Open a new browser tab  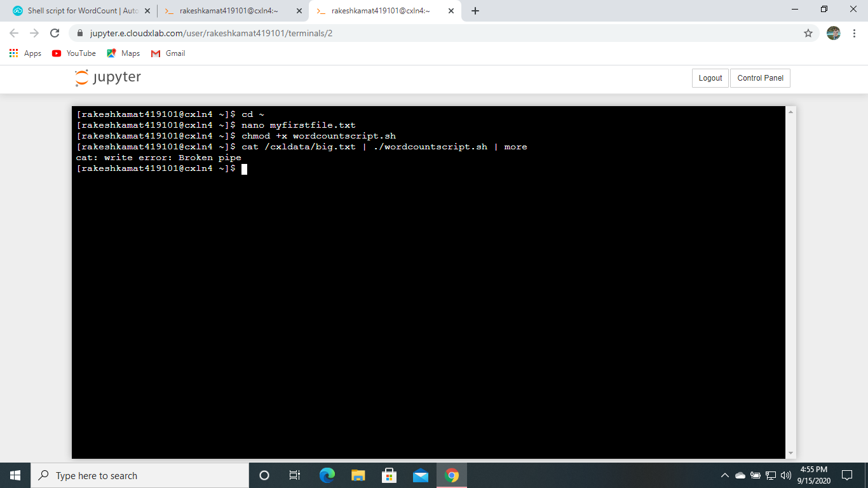(475, 11)
